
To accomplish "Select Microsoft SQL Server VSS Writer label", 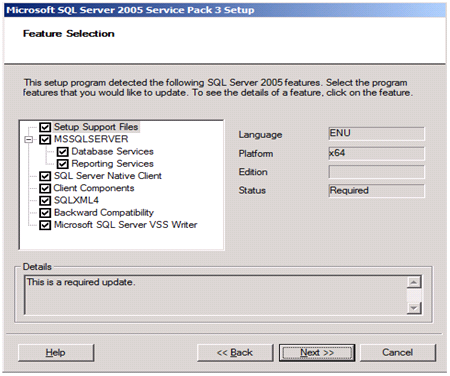I will click(x=125, y=225).
